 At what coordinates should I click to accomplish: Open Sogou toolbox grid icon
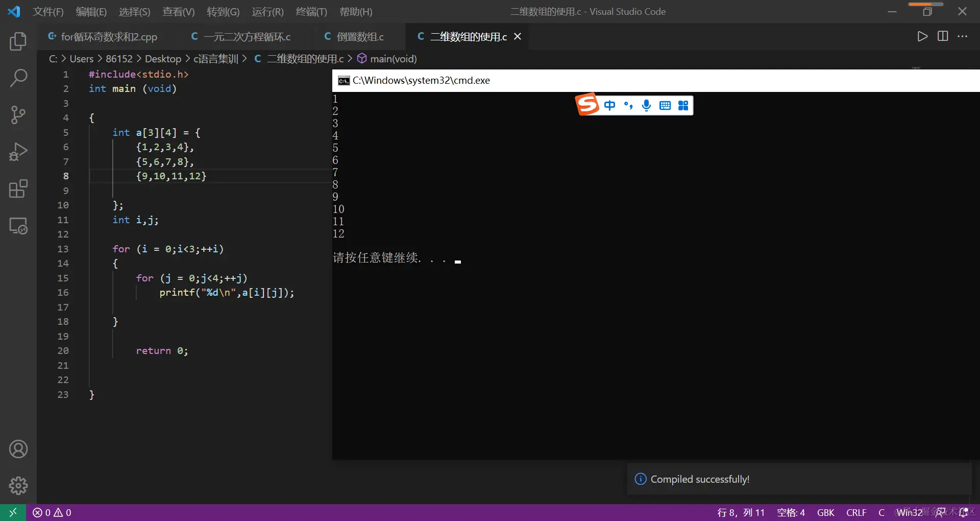[x=683, y=105]
